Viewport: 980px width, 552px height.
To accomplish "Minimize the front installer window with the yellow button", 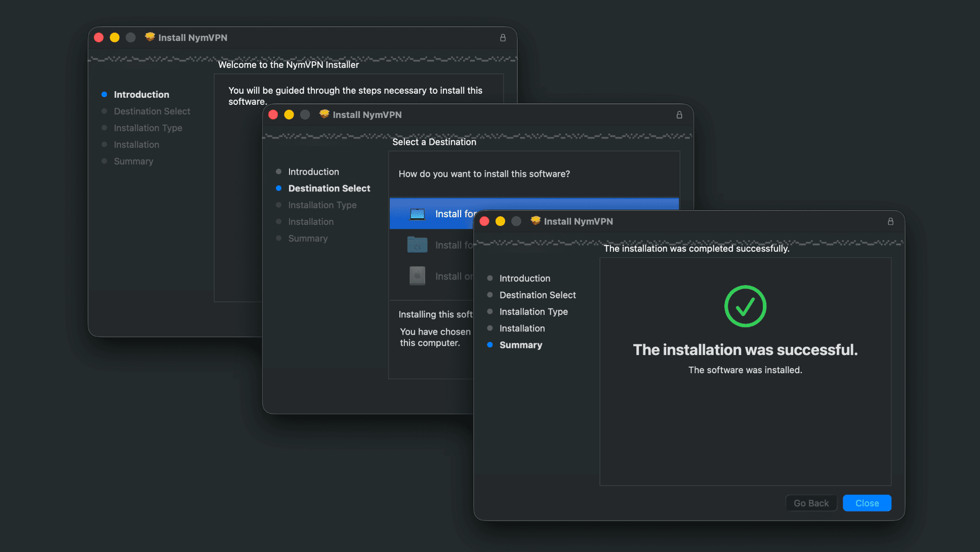I will tap(500, 221).
